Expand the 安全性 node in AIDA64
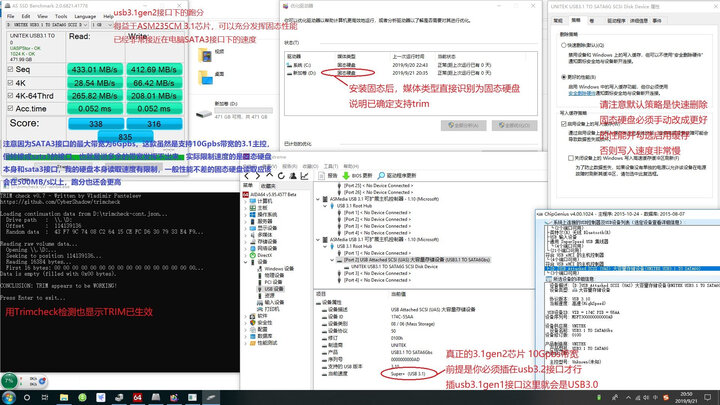Viewport: 720px width, 405px height. point(246,323)
